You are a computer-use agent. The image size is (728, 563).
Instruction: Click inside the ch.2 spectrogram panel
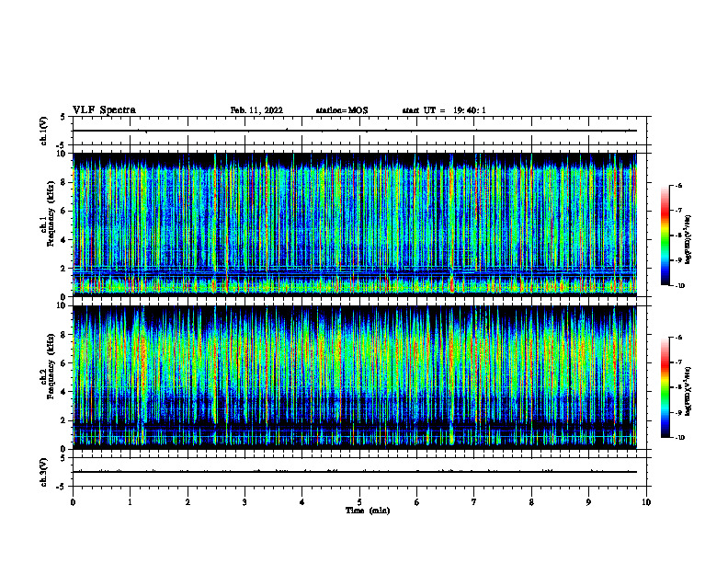(x=355, y=377)
